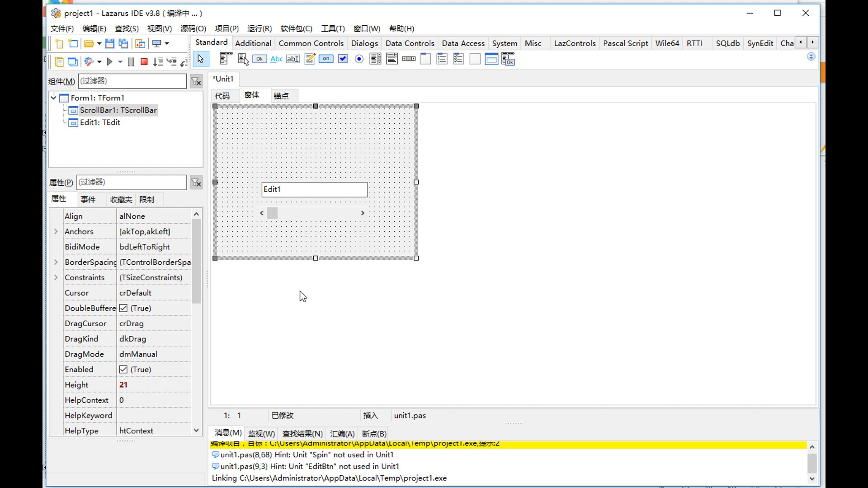Click the form's scrollbar right arrow
868x488 pixels.
(362, 213)
